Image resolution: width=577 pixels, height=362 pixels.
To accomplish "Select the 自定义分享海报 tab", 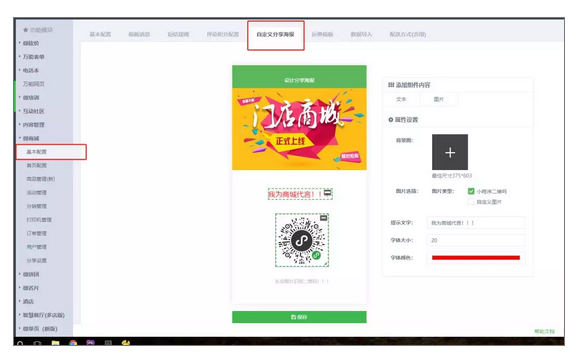I will 276,35.
